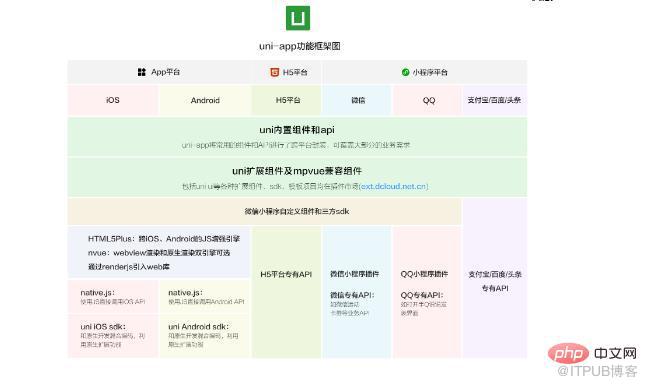This screenshot has width=647, height=386.
Task: Click the "微信小程序自定义组件和三方sdk" band
Action: click(264, 211)
